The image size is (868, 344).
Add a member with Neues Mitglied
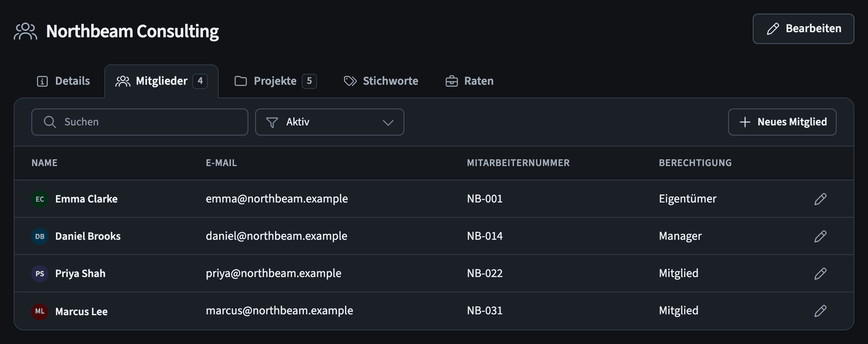click(782, 122)
